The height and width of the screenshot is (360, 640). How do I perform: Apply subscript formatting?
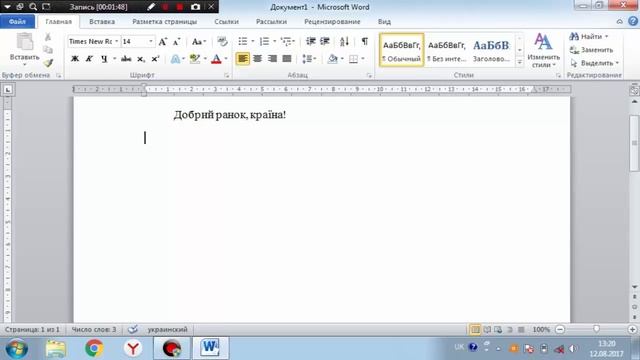click(x=141, y=59)
